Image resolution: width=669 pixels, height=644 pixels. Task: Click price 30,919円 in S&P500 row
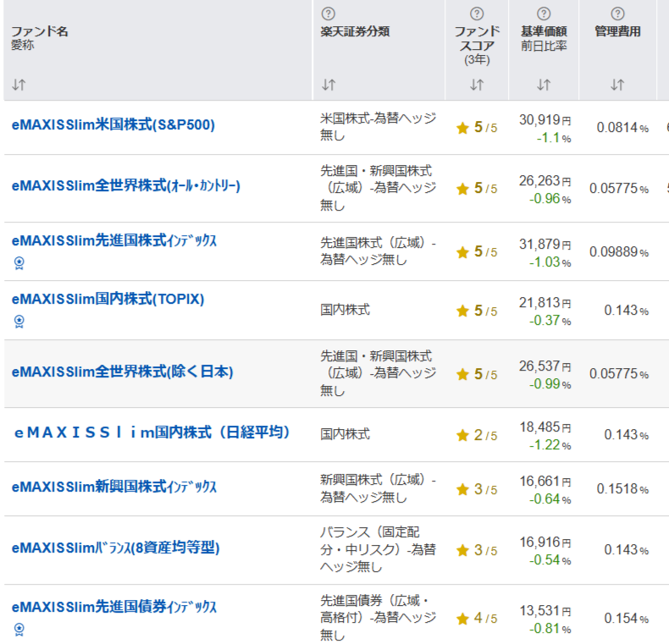tap(545, 120)
